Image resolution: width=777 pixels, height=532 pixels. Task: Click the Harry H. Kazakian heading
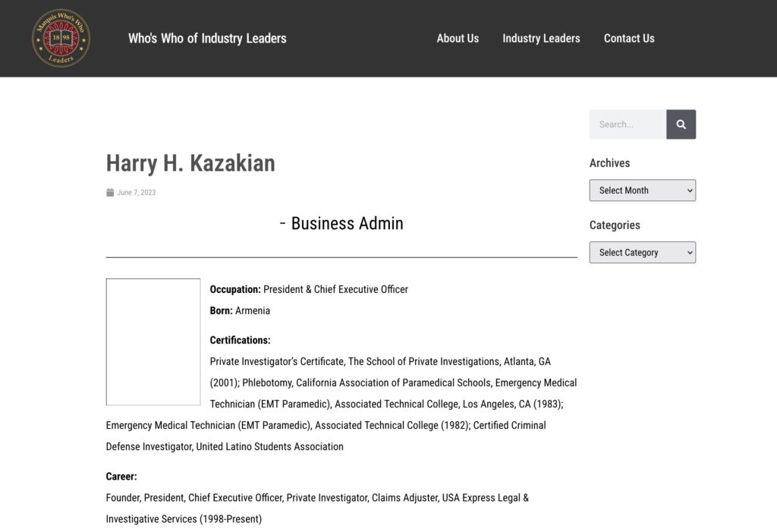point(190,163)
